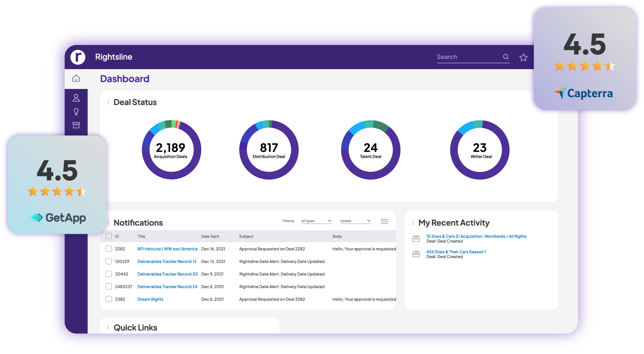Viewport: 644px width, 354px height.
Task: Check the Deliverables Tracker Record 13 notification
Action: [108, 261]
